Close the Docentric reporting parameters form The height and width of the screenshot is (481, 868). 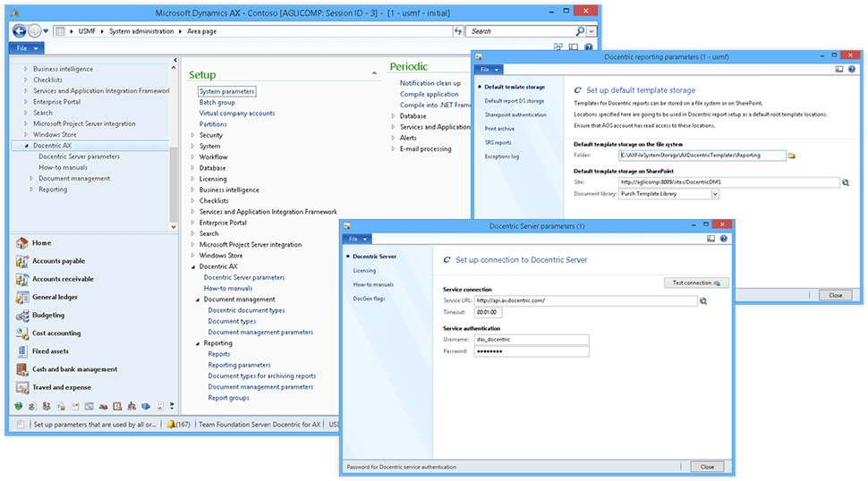[836, 296]
